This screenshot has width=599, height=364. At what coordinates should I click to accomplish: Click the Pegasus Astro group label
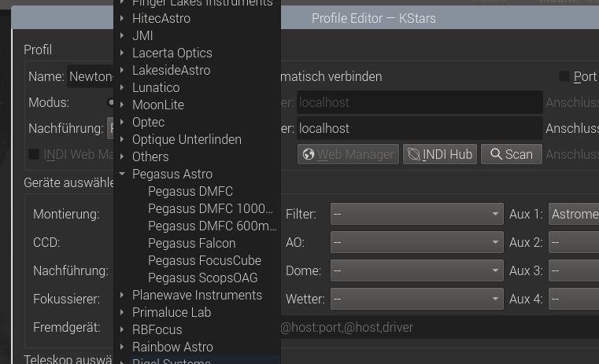click(172, 174)
